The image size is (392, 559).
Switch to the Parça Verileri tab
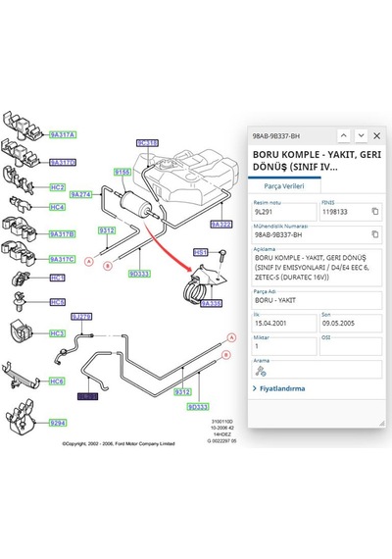click(284, 186)
